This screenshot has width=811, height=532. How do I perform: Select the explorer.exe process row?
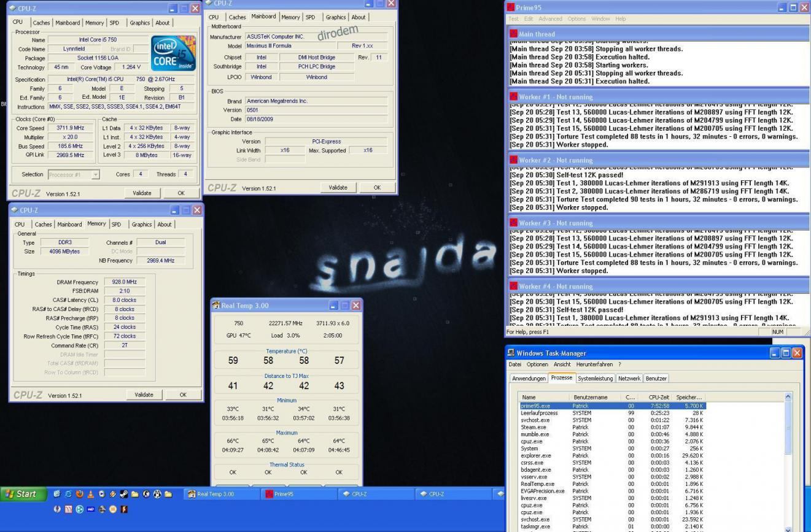pos(612,455)
